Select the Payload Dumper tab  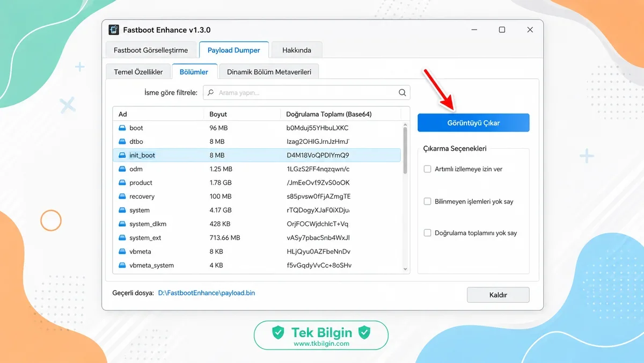pyautogui.click(x=234, y=50)
